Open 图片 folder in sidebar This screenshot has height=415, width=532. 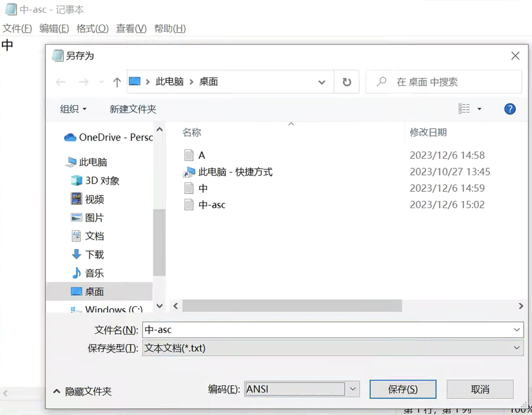click(88, 218)
